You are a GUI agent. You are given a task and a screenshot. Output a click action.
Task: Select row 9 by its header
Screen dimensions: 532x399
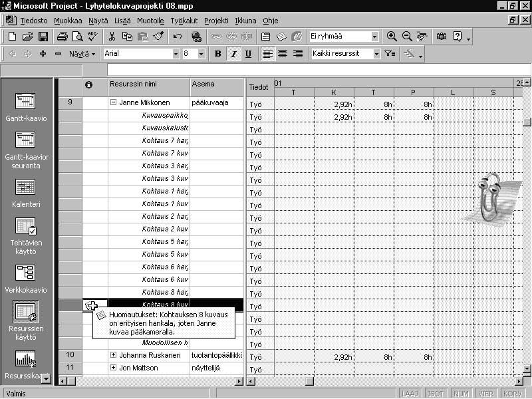(x=70, y=103)
